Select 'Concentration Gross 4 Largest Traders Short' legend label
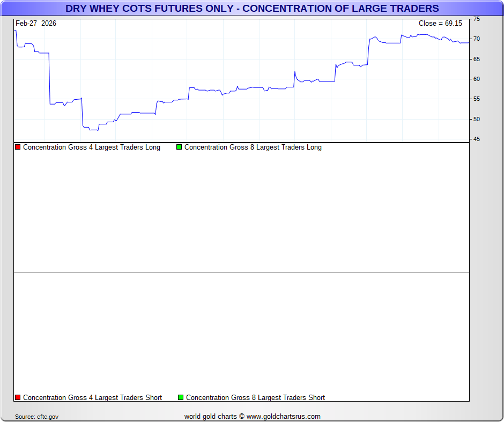 coord(92,397)
